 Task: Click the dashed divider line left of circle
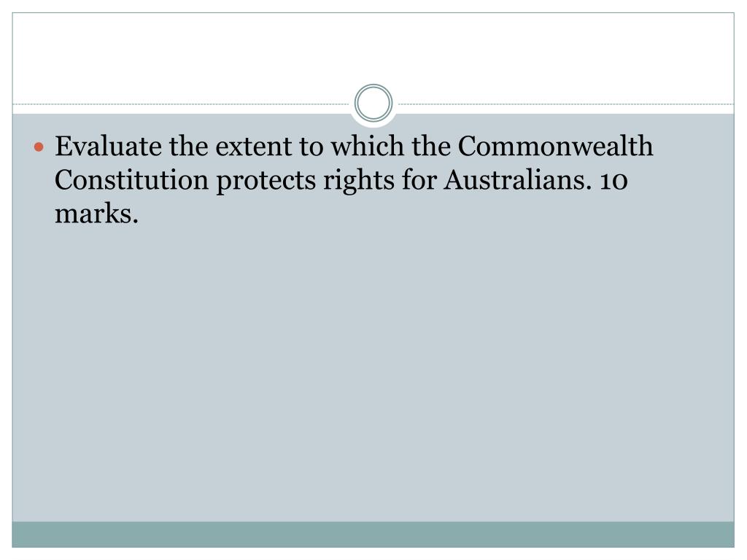point(181,104)
